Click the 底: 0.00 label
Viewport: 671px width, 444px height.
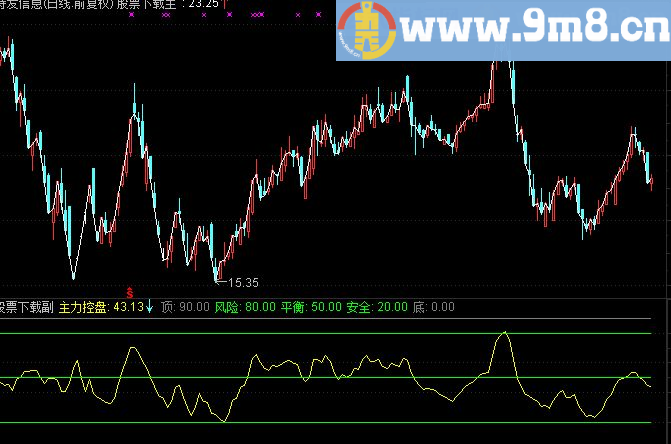[x=433, y=307]
